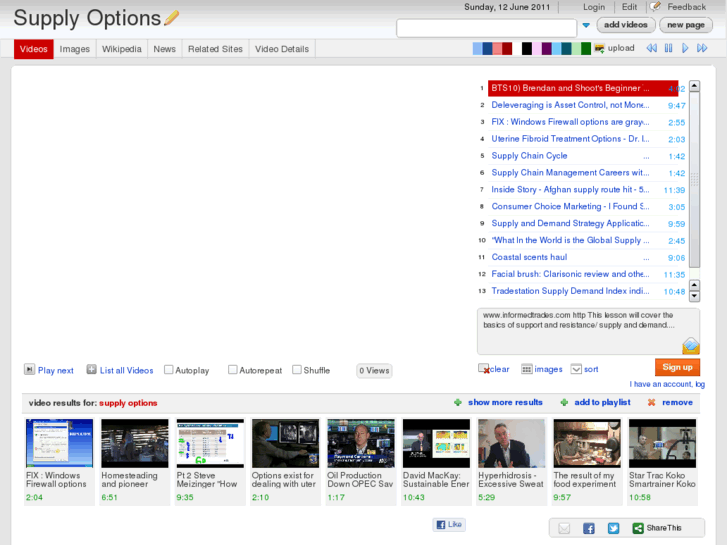This screenshot has height=545, width=727.
Task: Pick the dark red color swatch
Action: click(507, 48)
